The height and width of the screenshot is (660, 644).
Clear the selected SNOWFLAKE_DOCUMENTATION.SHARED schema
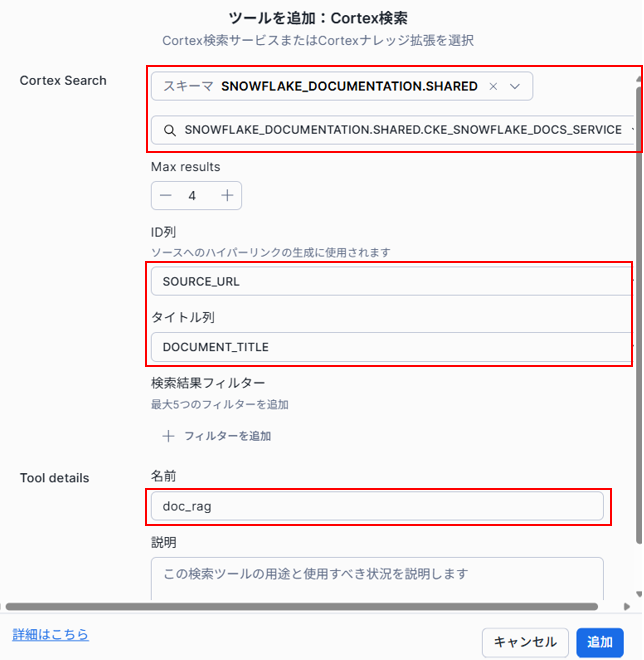[493, 87]
